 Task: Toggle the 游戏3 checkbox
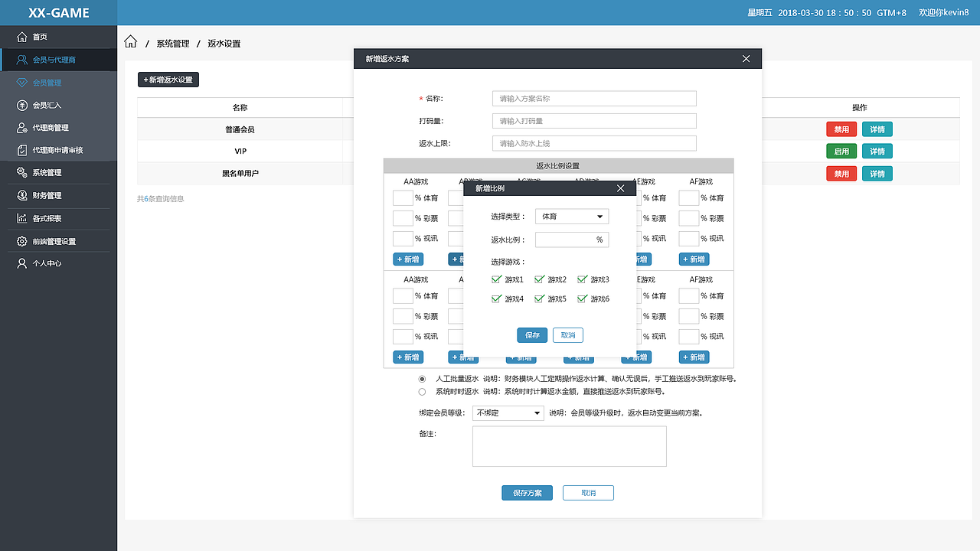(582, 279)
